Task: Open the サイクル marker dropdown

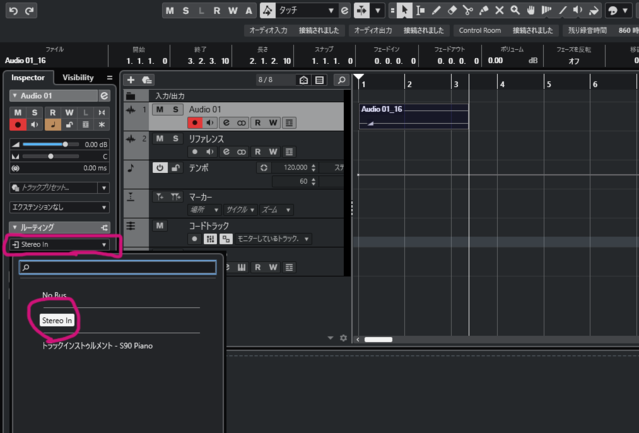Action: point(240,210)
